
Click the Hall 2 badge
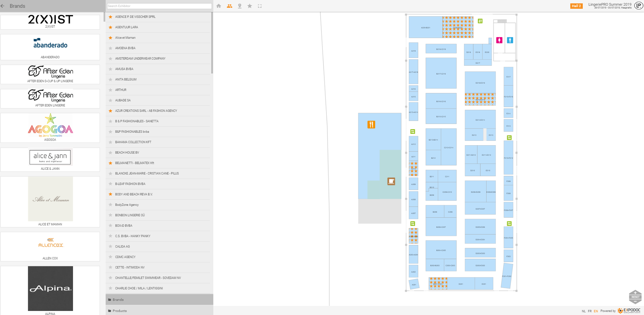pos(576,6)
